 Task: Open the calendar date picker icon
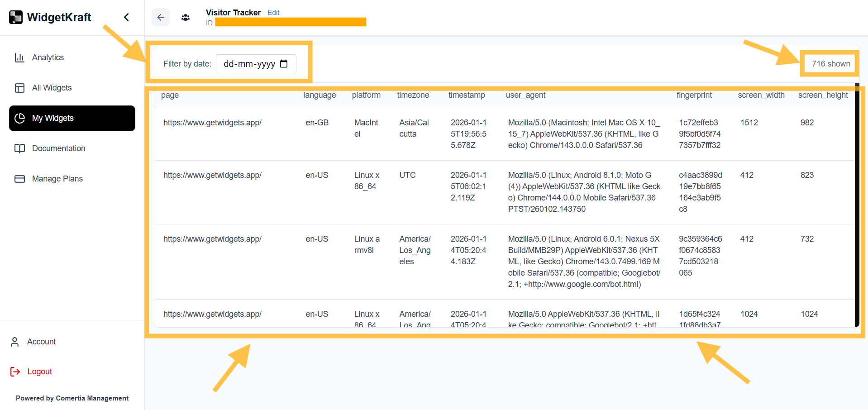click(284, 64)
